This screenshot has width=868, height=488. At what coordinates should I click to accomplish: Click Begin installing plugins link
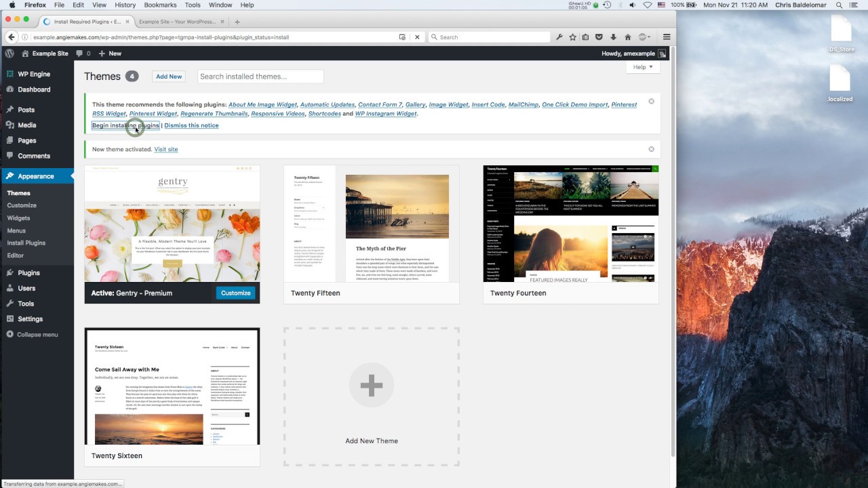[x=125, y=125]
